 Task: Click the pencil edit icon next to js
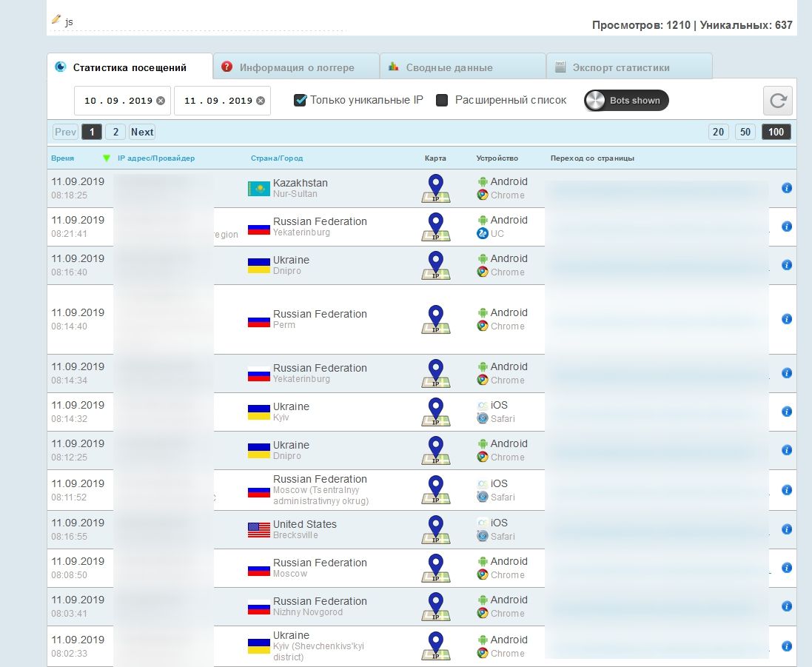(x=56, y=20)
